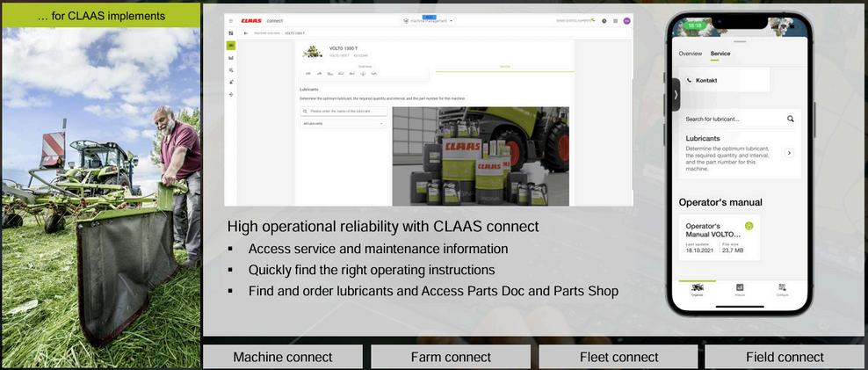Click Machine overview in the breadcrumb
868x370 pixels.
pyautogui.click(x=267, y=33)
